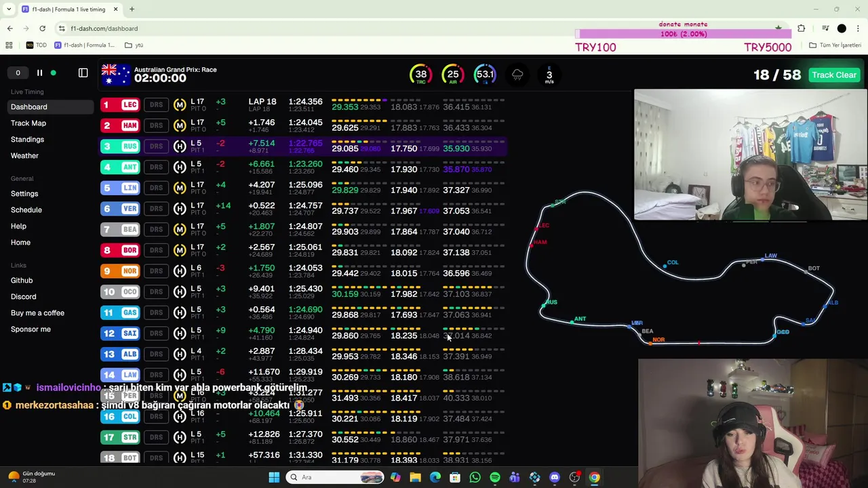868x488 pixels.
Task: Click RUS's hard tyre compound icon
Action: [180, 146]
